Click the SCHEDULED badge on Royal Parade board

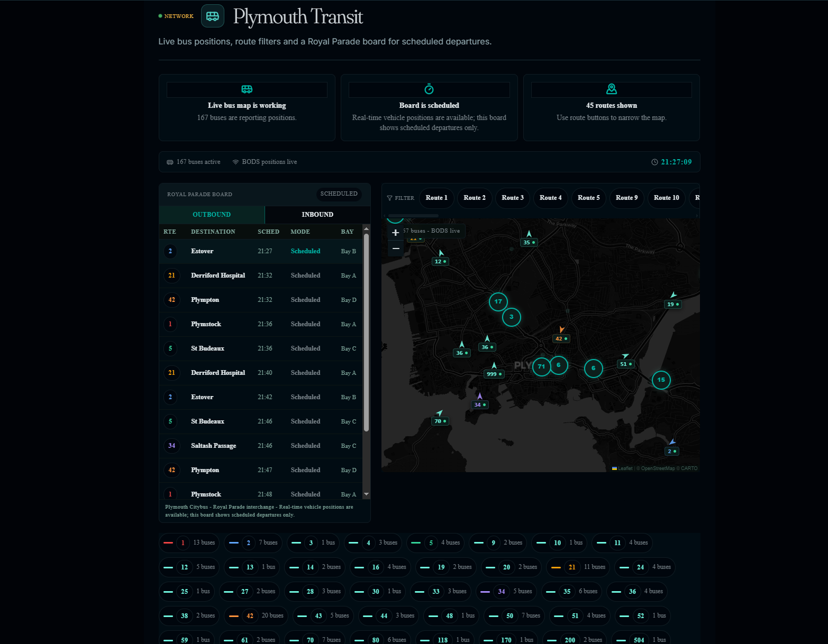point(339,194)
